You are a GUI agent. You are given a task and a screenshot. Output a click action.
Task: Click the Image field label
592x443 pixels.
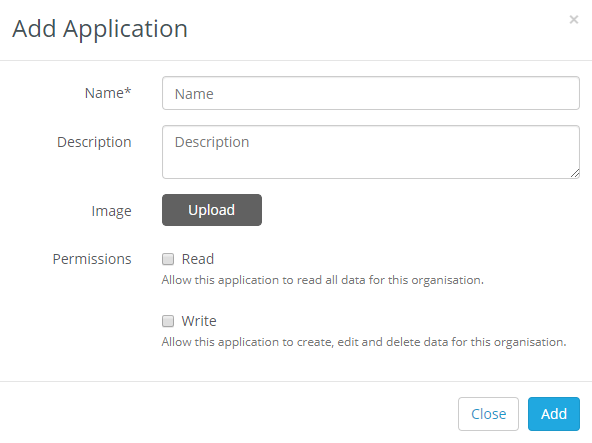(x=111, y=211)
